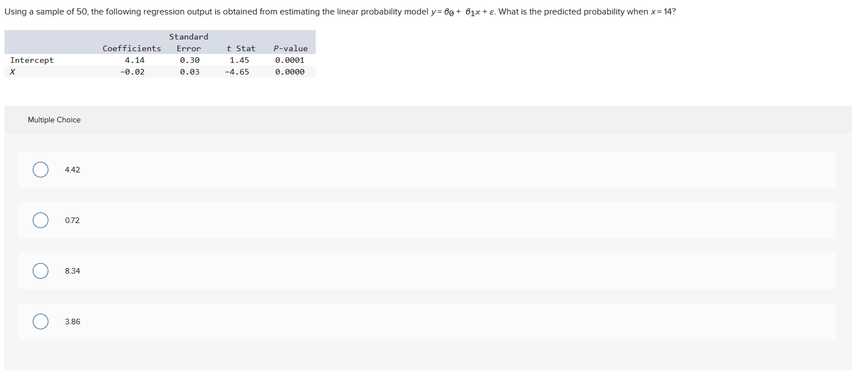The image size is (868, 381).
Task: Select the radio button for answer 0.72
Action: pos(40,220)
